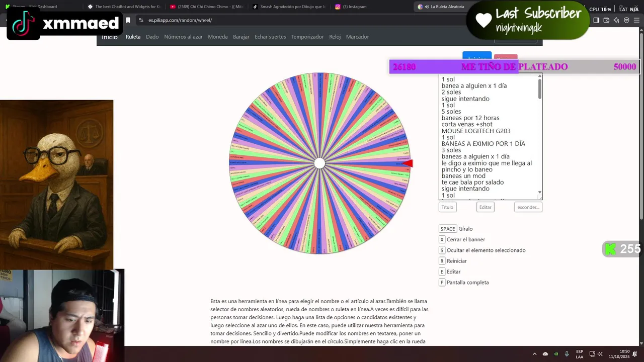Click the E key shortcut for Editar
The image size is (644, 362).
coord(442,271)
